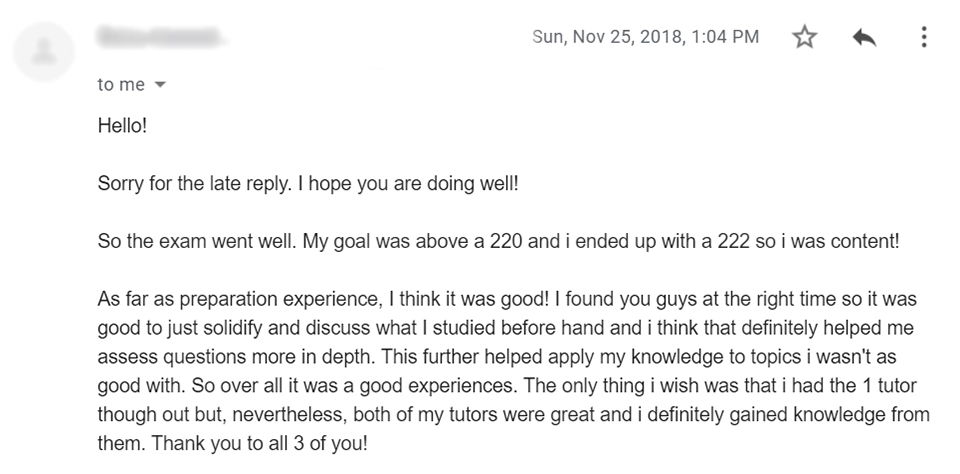The height and width of the screenshot is (474, 960).
Task: Click the score 222 in the email
Action: click(x=733, y=241)
